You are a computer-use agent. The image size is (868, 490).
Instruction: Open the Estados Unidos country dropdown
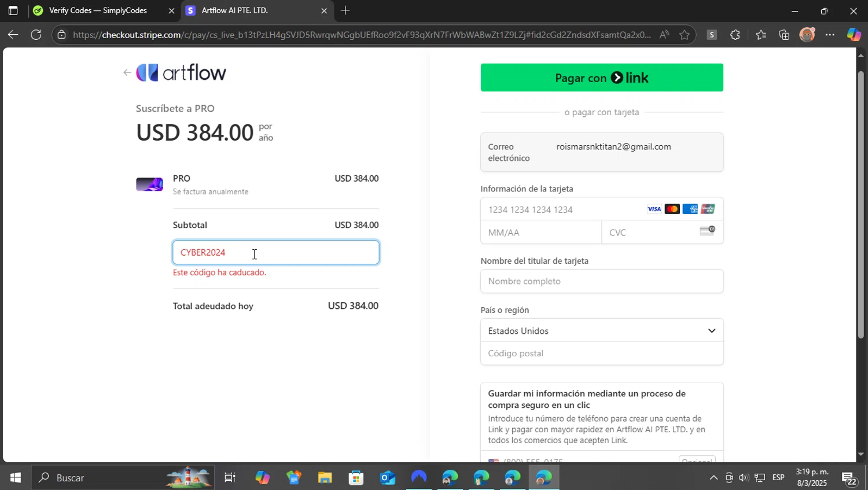602,331
